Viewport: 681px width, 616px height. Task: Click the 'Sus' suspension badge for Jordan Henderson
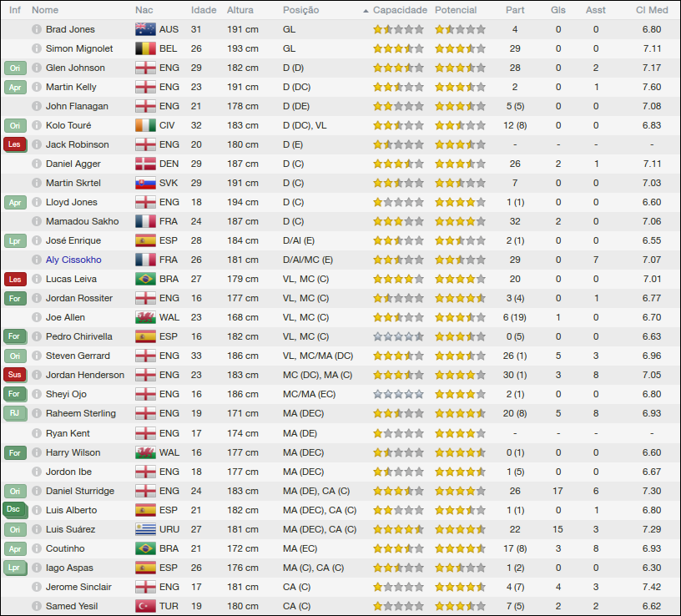pos(15,375)
